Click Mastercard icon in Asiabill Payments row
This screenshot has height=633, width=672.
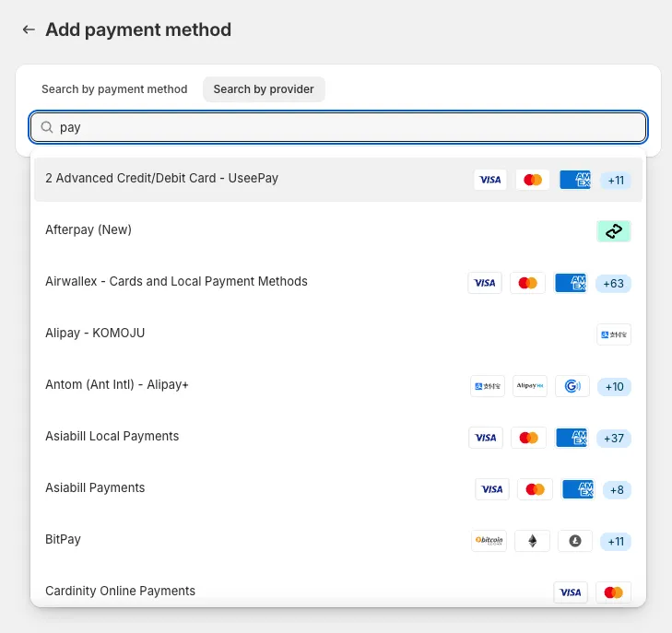click(x=535, y=489)
